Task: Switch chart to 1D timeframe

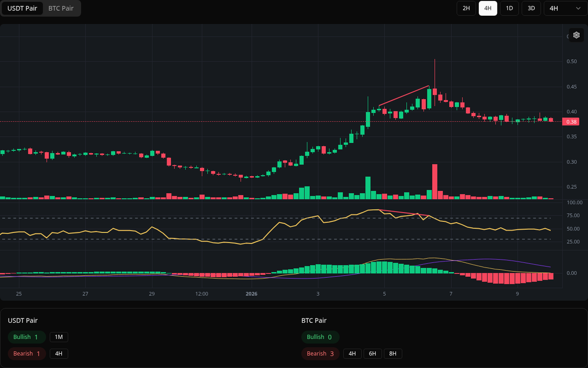Action: pos(509,8)
